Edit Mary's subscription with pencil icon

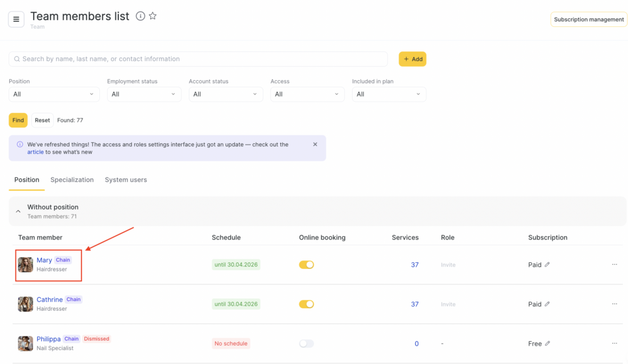(548, 265)
